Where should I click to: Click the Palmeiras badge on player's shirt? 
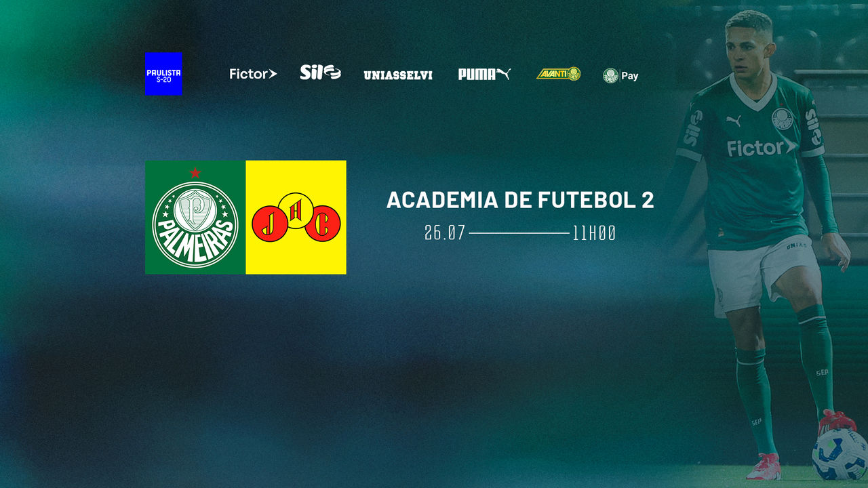click(x=783, y=119)
